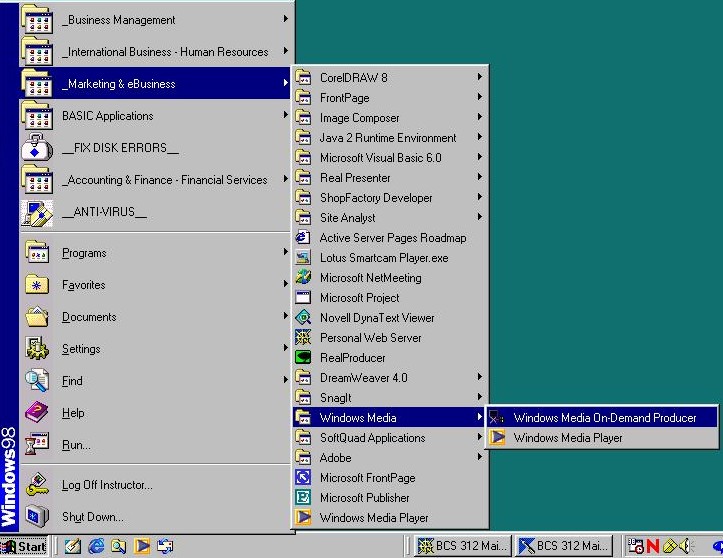Click the Quick Launch Windows Media Player icon
The height and width of the screenshot is (558, 723).
(x=142, y=546)
